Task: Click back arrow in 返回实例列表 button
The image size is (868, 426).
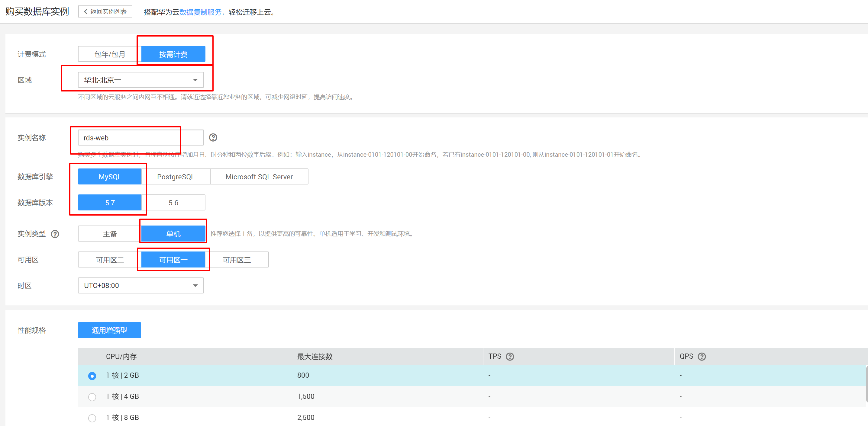Action: (x=86, y=12)
